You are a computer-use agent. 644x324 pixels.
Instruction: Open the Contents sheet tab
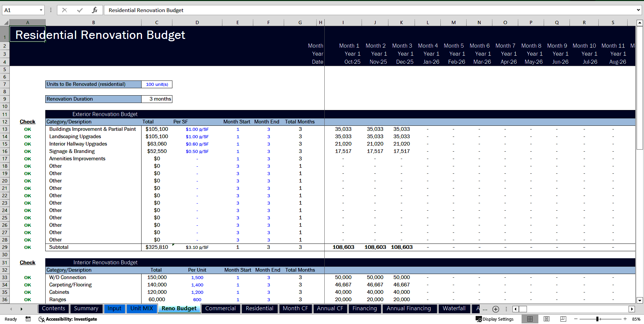coord(54,309)
